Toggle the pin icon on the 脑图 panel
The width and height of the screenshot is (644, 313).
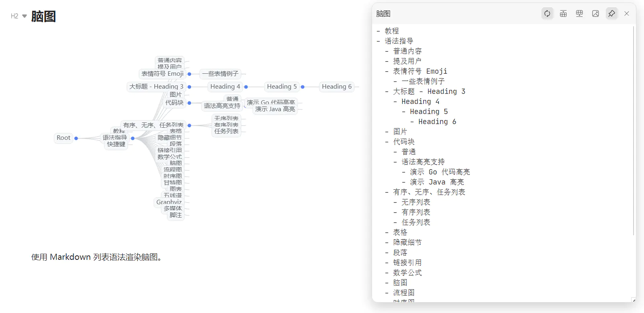click(611, 14)
